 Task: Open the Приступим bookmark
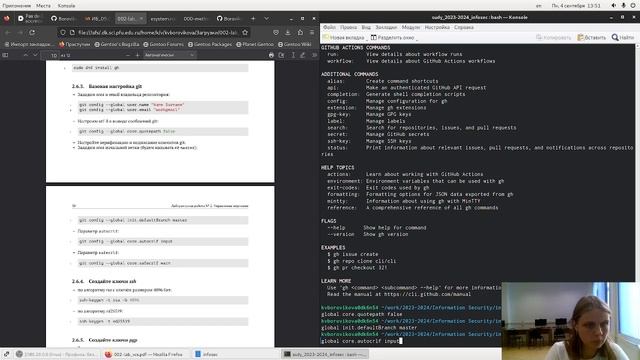click(x=74, y=44)
